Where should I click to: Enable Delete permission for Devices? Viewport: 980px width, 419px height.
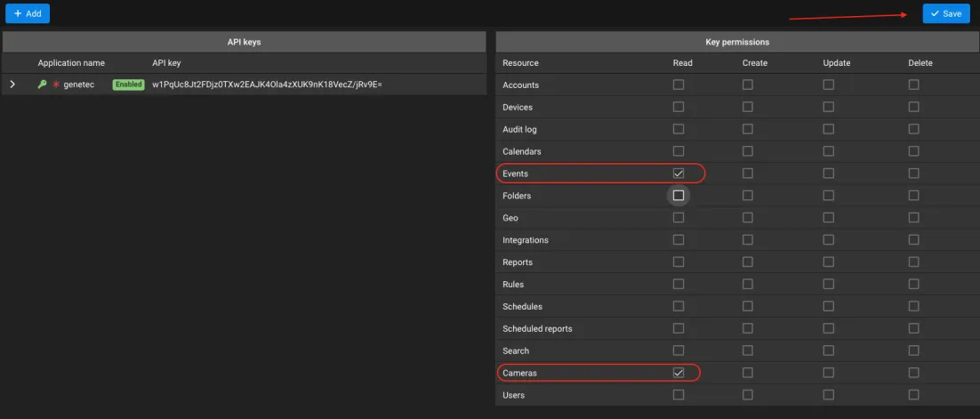pos(914,107)
